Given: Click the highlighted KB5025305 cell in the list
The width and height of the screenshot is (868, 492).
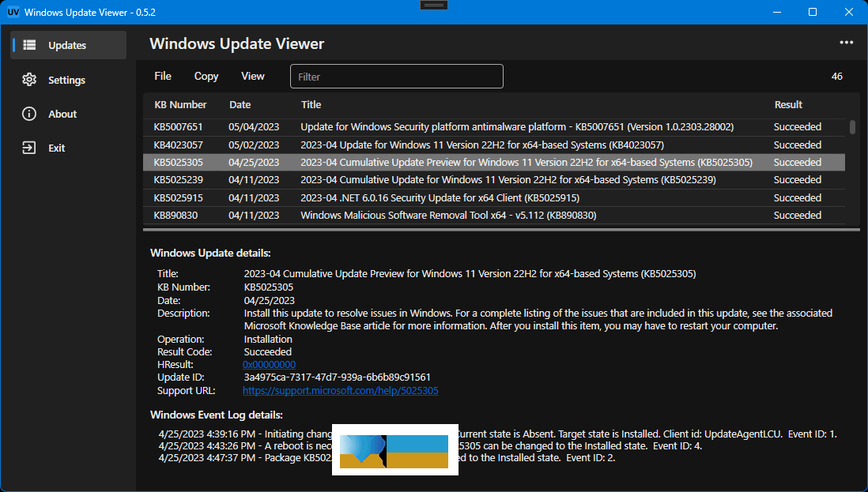Looking at the screenshot, I should pos(178,163).
